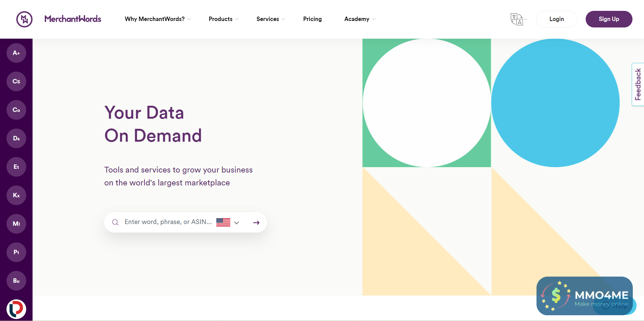Focus the word, phrase, or ASIN search field
The height and width of the screenshot is (321, 644).
coord(168,222)
